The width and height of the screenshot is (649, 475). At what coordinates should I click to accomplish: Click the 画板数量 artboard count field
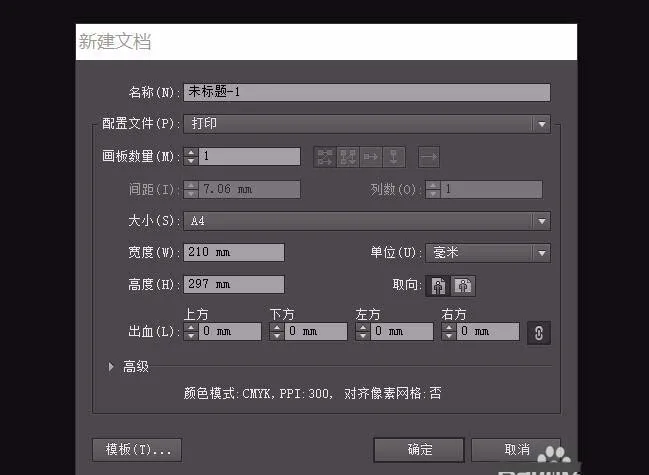pyautogui.click(x=250, y=156)
